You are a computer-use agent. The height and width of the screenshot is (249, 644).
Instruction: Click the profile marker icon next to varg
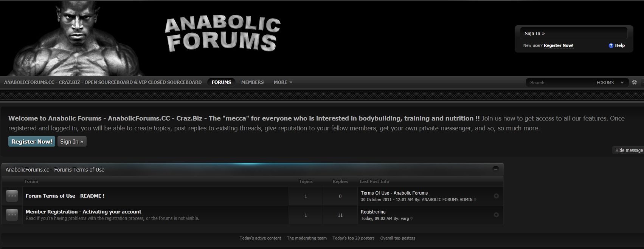pyautogui.click(x=411, y=219)
